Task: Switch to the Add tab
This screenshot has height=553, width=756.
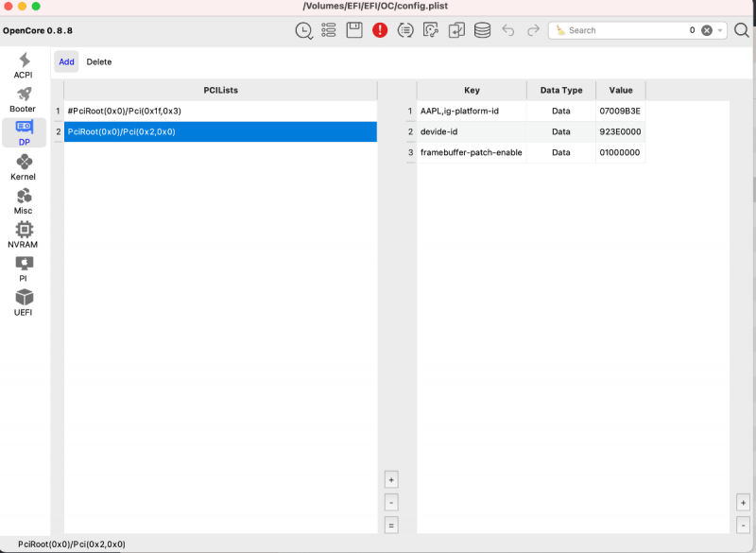Action: point(66,61)
